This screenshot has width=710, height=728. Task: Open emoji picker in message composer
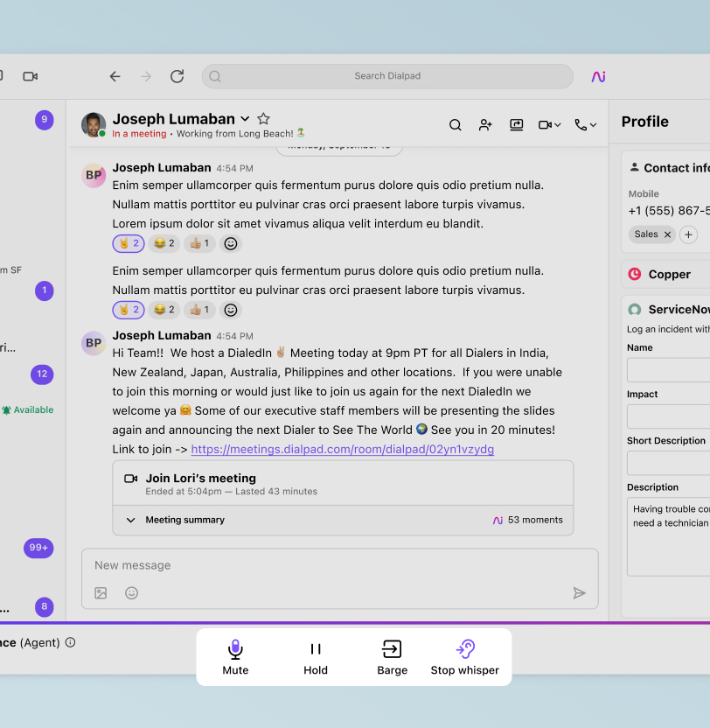click(x=131, y=593)
